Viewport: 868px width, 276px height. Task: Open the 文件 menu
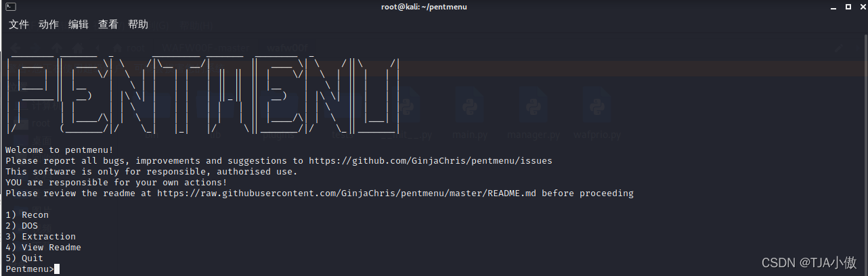18,24
